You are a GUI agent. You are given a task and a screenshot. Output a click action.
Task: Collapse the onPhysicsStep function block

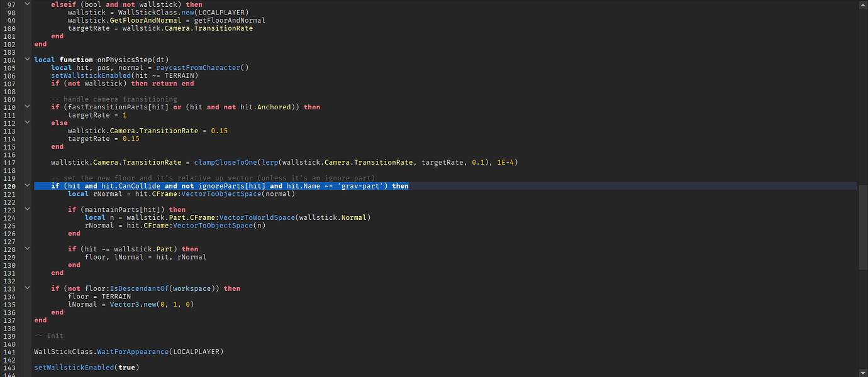[26, 59]
